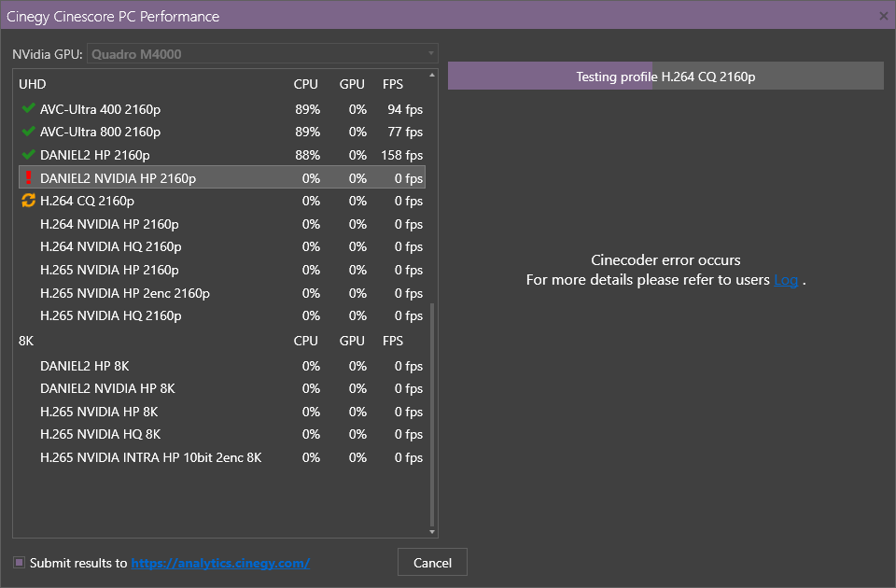The width and height of the screenshot is (896, 588).
Task: Select AVC-Ultra 400 2160p row
Action: (222, 108)
